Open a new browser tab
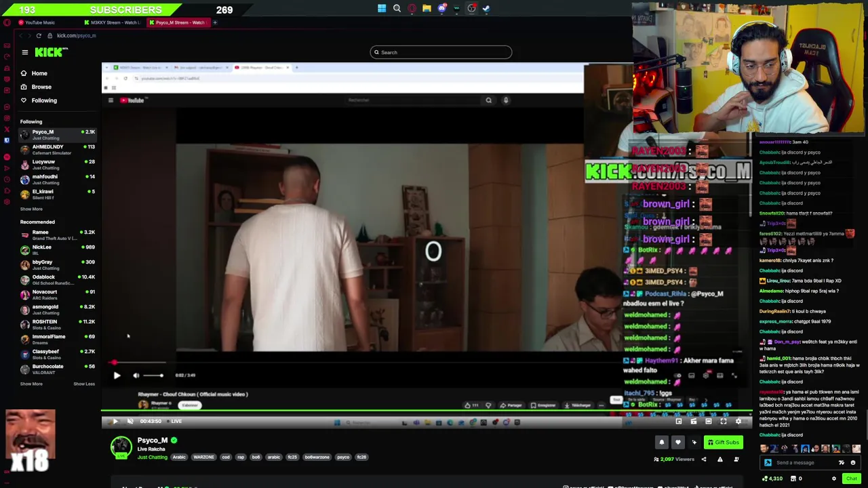 (x=215, y=22)
